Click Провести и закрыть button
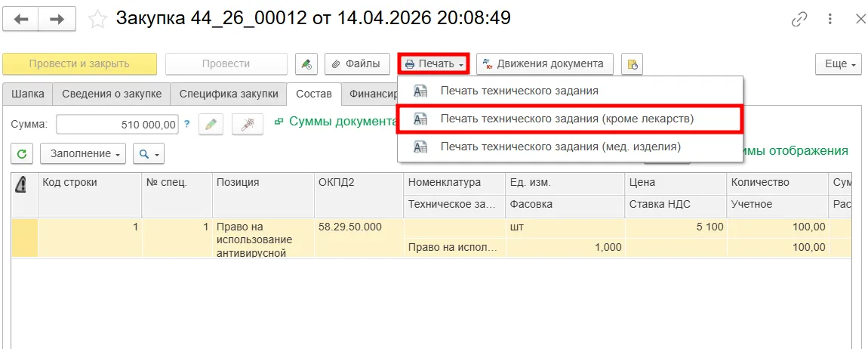The image size is (868, 349). click(x=80, y=63)
